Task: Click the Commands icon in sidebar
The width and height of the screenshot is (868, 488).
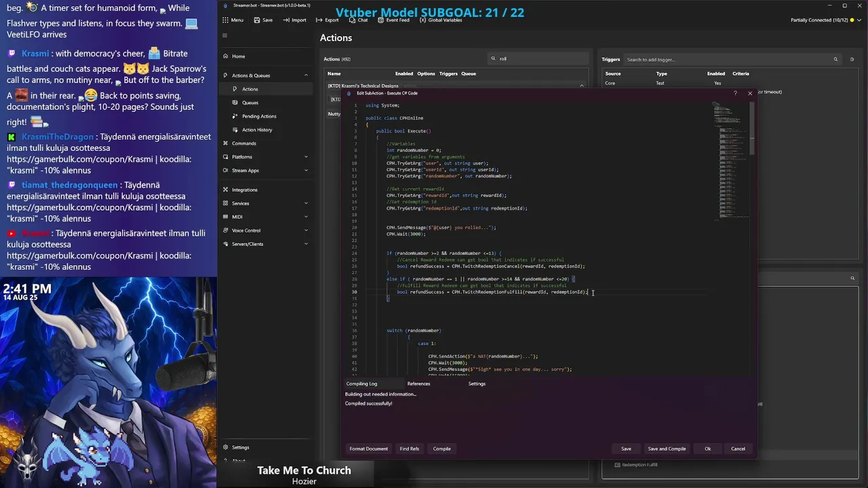Action: coord(225,143)
